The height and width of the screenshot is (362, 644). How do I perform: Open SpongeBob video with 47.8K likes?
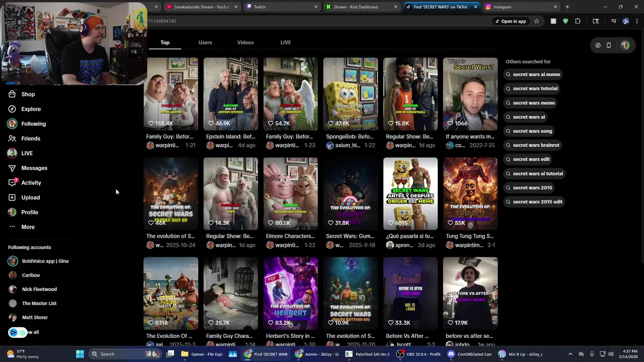coord(351,94)
